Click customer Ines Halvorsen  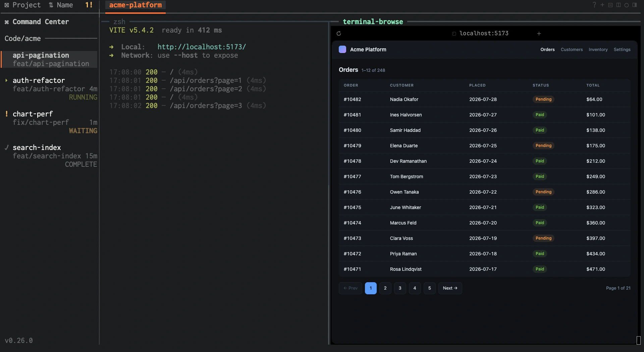click(x=406, y=115)
